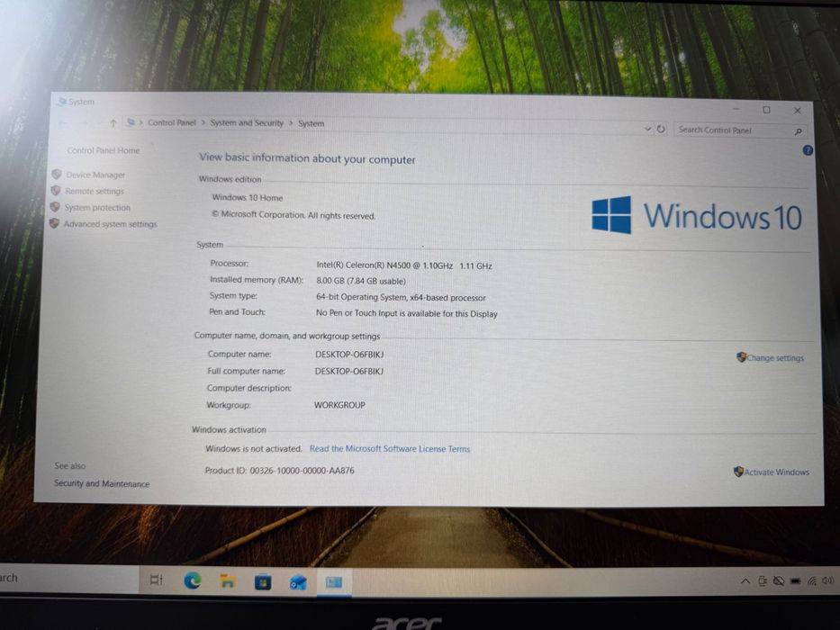This screenshot has width=840, height=630.
Task: Select the 8.00 GB RAM value
Action: click(361, 281)
